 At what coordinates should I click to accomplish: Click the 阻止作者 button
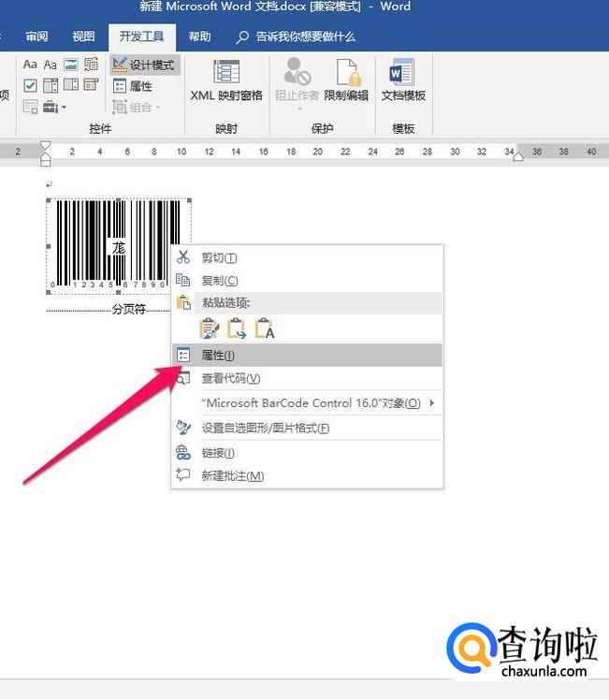tap(297, 80)
